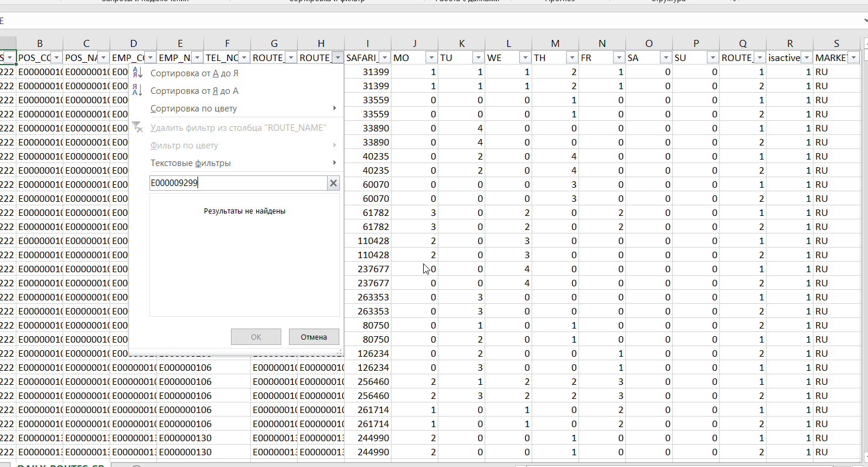
Task: Open the POS_CO column filter dropdown
Action: [x=56, y=57]
